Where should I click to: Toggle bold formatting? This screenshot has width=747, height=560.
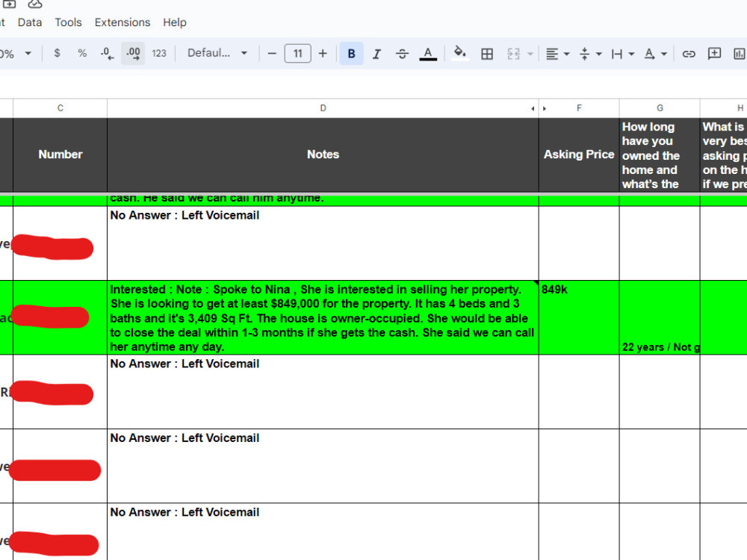click(x=352, y=53)
